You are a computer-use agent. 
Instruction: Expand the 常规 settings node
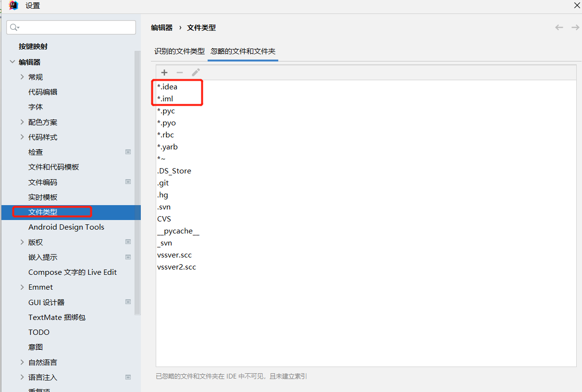22,77
